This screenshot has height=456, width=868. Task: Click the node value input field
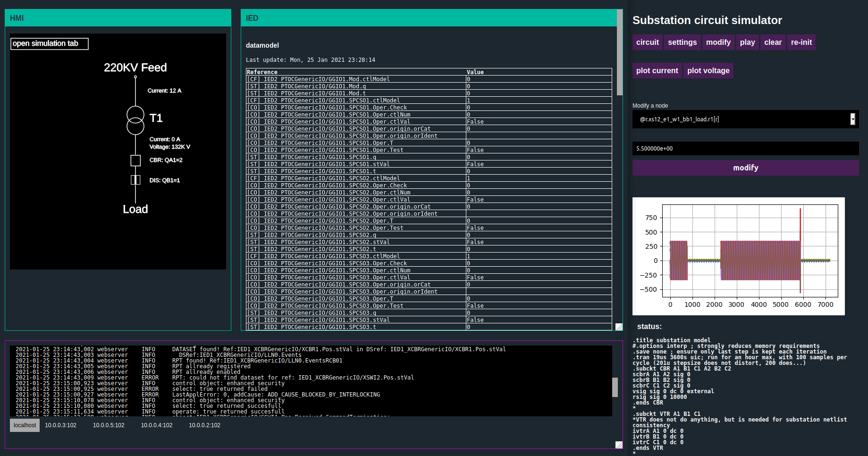pos(745,149)
